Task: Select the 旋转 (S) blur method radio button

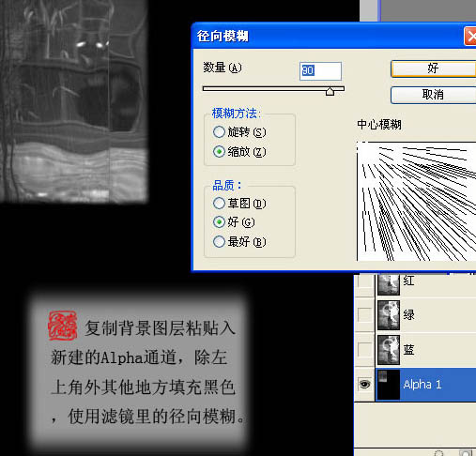Action: click(219, 132)
